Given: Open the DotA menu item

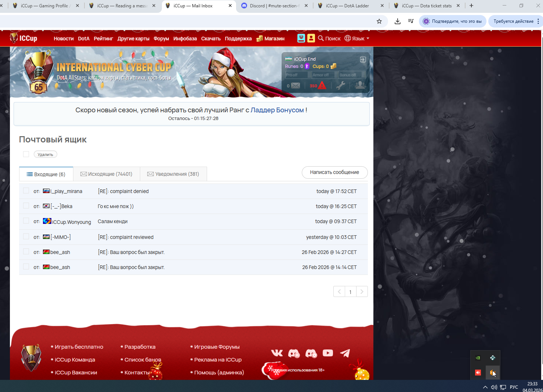Looking at the screenshot, I should click(x=84, y=39).
